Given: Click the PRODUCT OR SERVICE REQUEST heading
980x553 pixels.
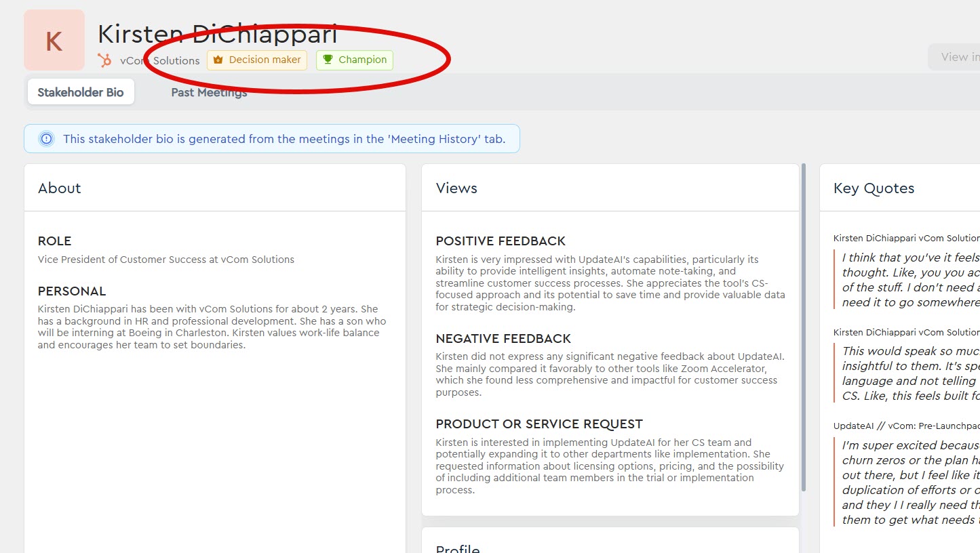Looking at the screenshot, I should pos(539,424).
